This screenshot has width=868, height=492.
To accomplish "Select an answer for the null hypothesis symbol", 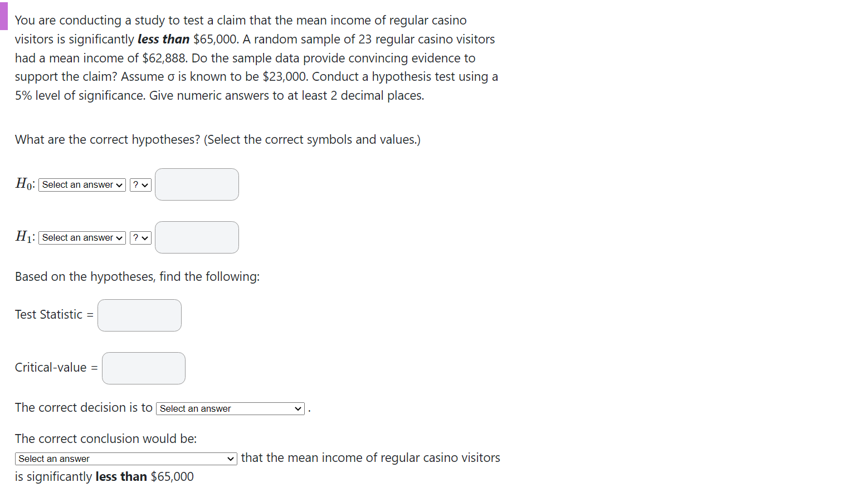I will tap(81, 184).
